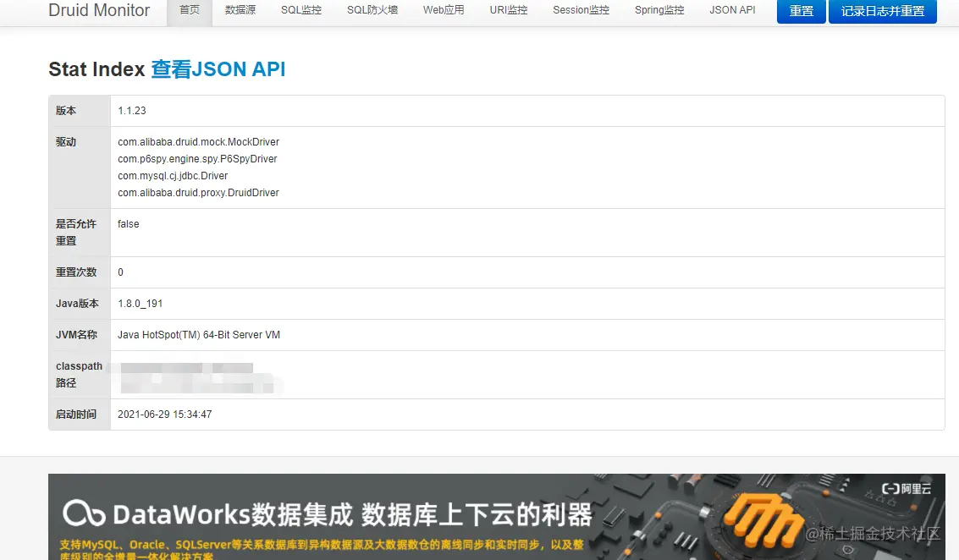
Task: Open the 首页 tab
Action: click(190, 10)
